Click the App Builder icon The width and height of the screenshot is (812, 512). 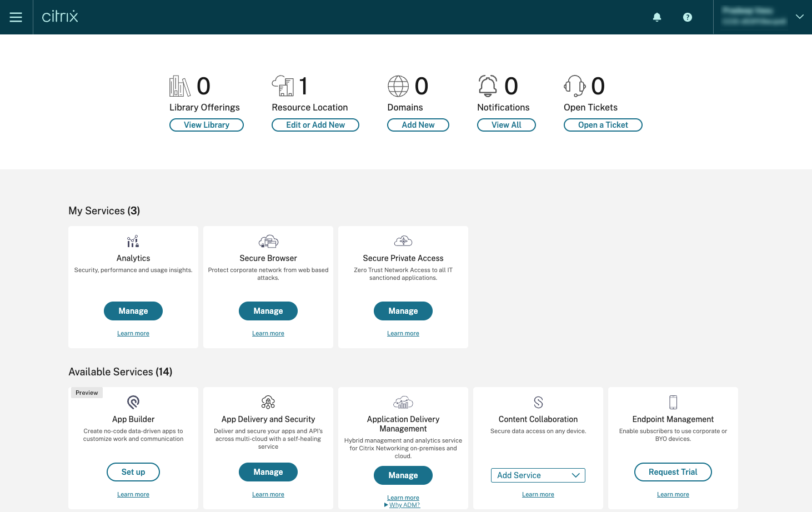pyautogui.click(x=133, y=402)
